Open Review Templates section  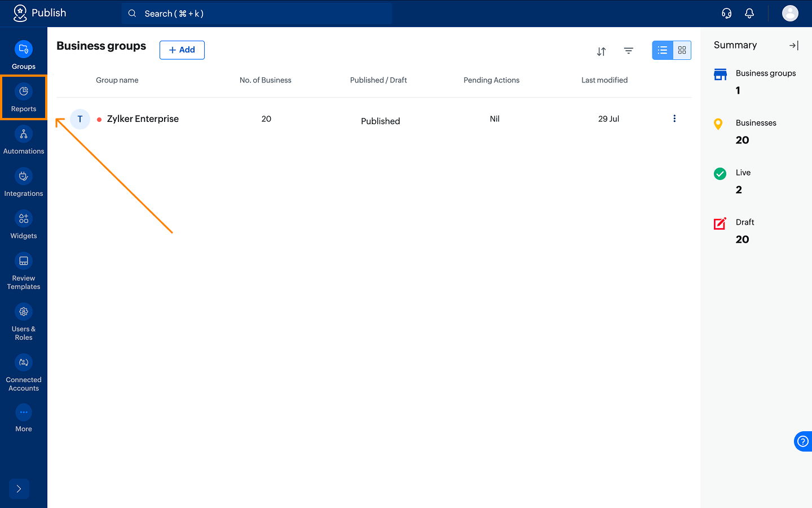[24, 271]
